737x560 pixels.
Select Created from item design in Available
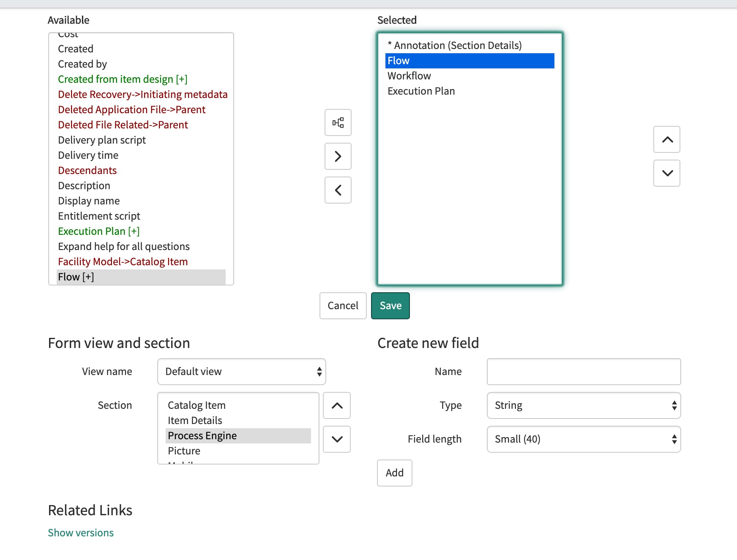[x=123, y=79]
